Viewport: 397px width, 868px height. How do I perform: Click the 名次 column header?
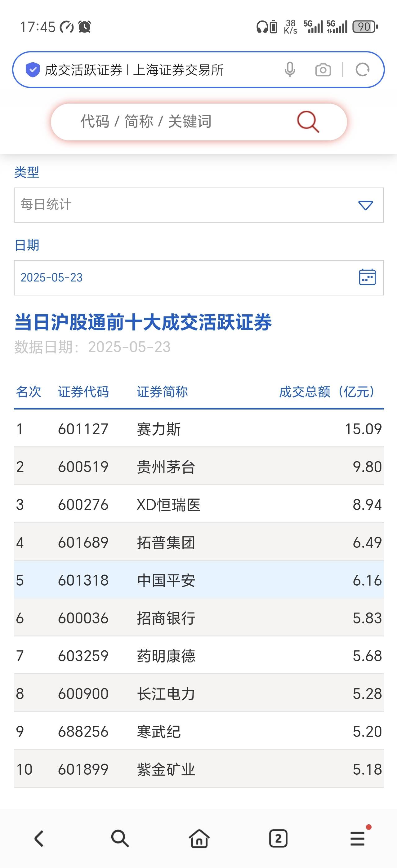click(28, 392)
